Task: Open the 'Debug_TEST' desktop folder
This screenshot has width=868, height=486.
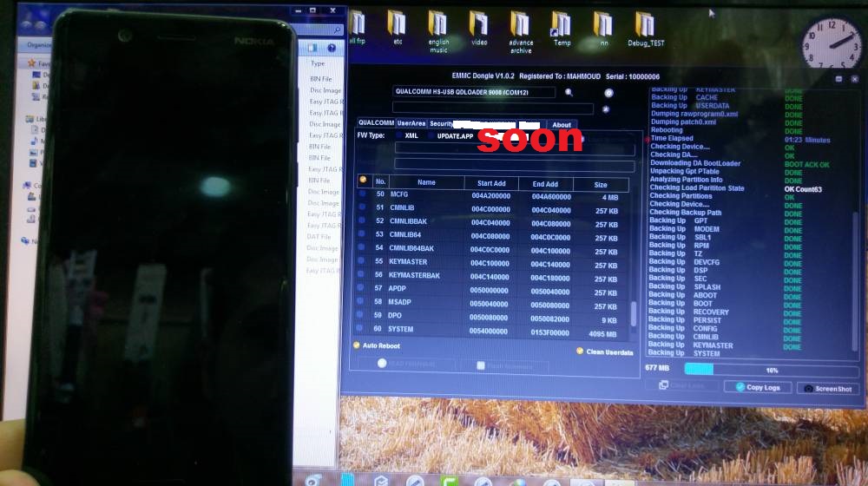Action: pyautogui.click(x=646, y=30)
